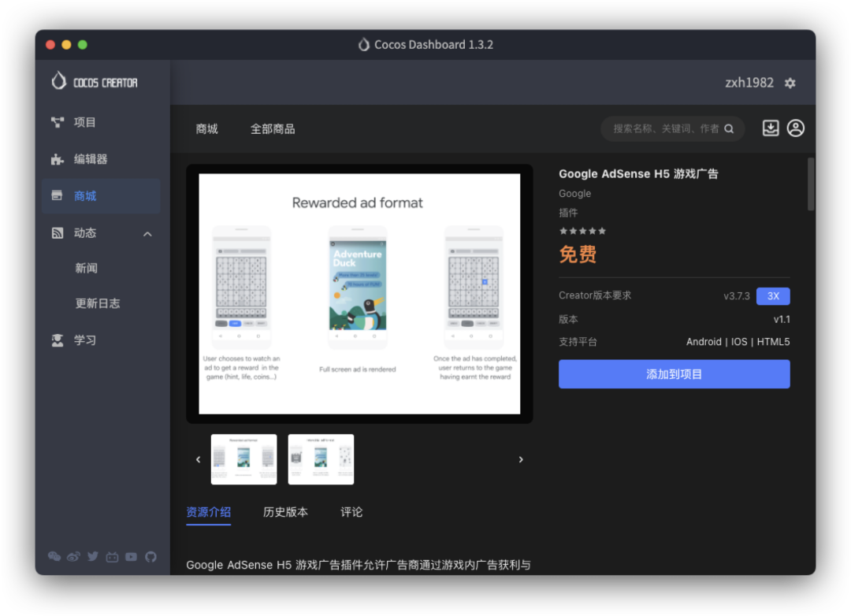
Task: Click the 学习 learning icon
Action: [57, 340]
